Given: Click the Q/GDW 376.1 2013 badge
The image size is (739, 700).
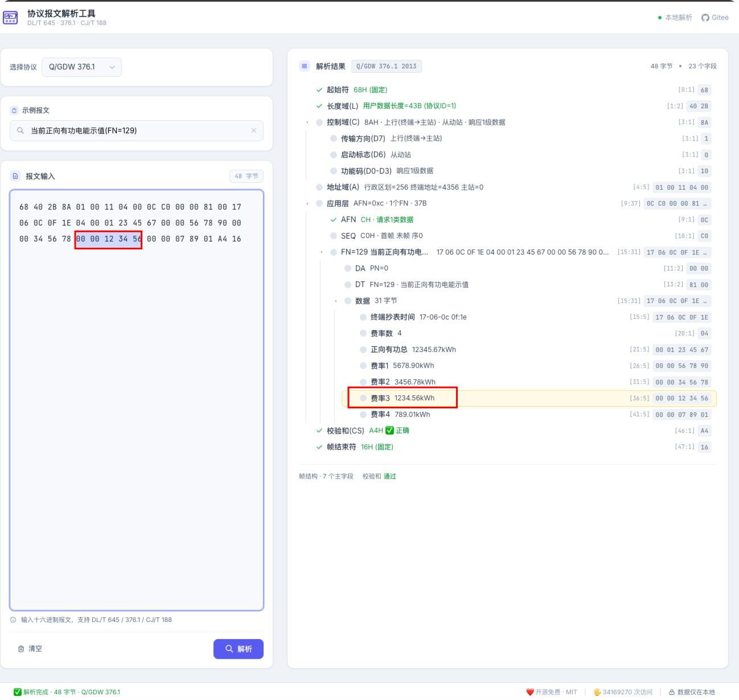Looking at the screenshot, I should [x=387, y=66].
